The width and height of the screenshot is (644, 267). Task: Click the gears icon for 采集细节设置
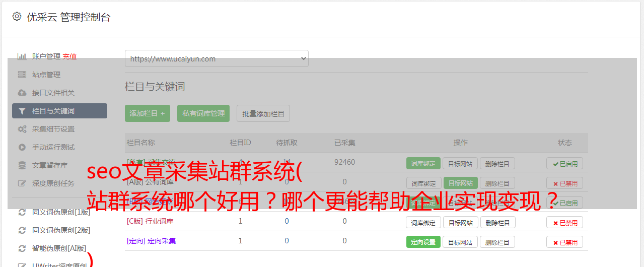pos(22,129)
